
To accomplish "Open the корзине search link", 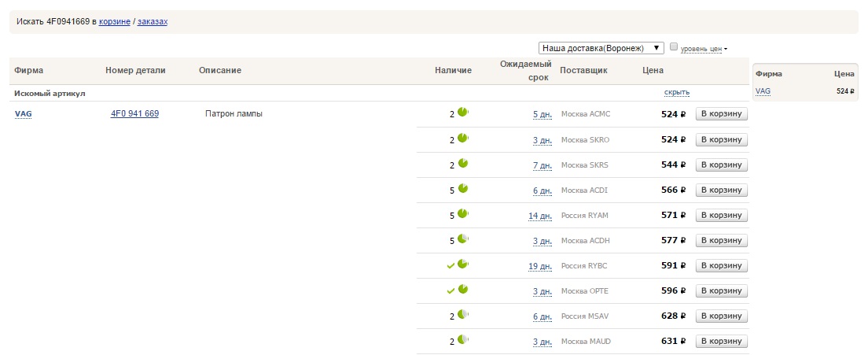I will (115, 21).
